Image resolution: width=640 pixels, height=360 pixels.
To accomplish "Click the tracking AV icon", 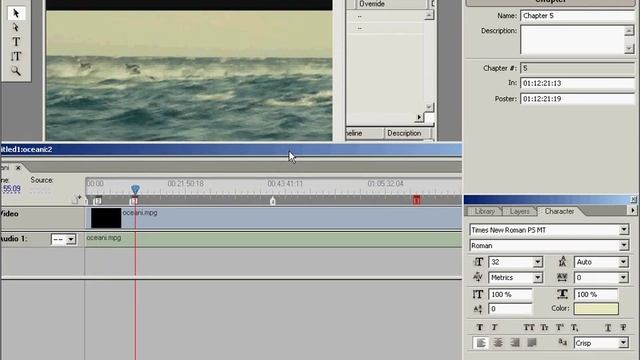I will tap(562, 278).
